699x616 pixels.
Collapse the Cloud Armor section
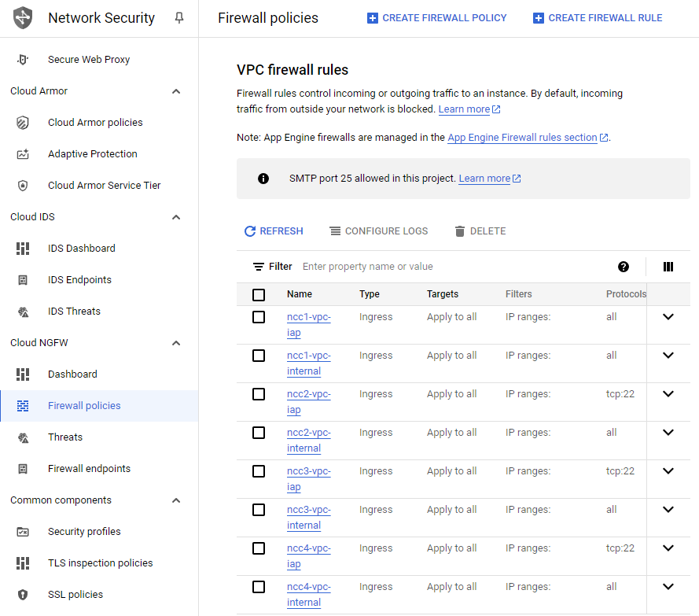176,91
